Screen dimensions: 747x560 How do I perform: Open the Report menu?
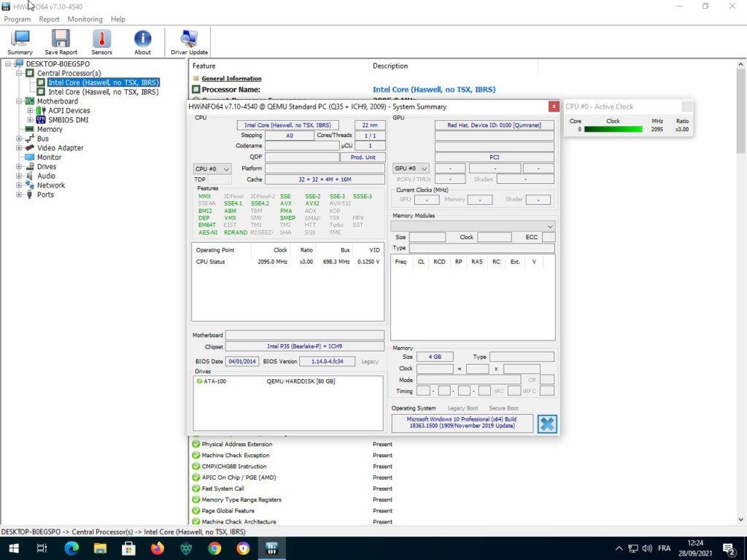[49, 19]
